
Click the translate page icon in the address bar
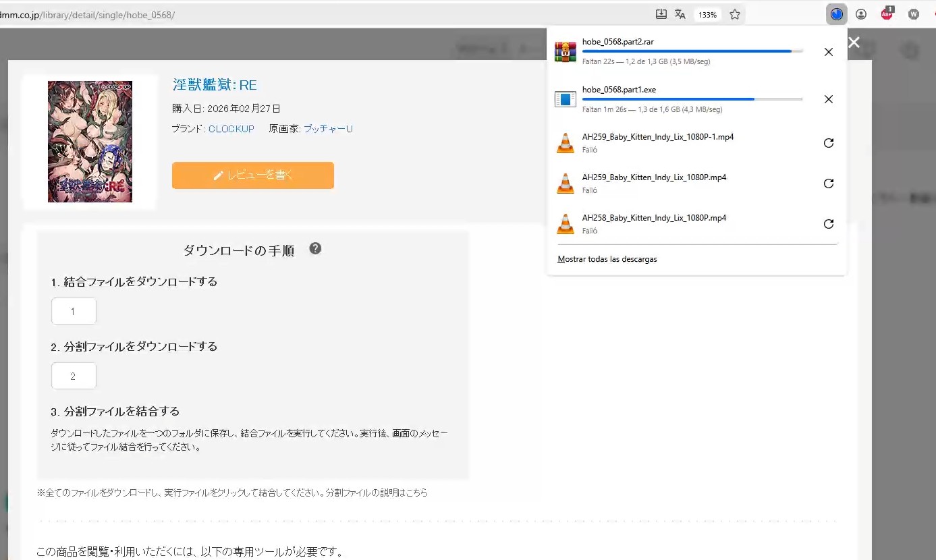pyautogui.click(x=680, y=14)
